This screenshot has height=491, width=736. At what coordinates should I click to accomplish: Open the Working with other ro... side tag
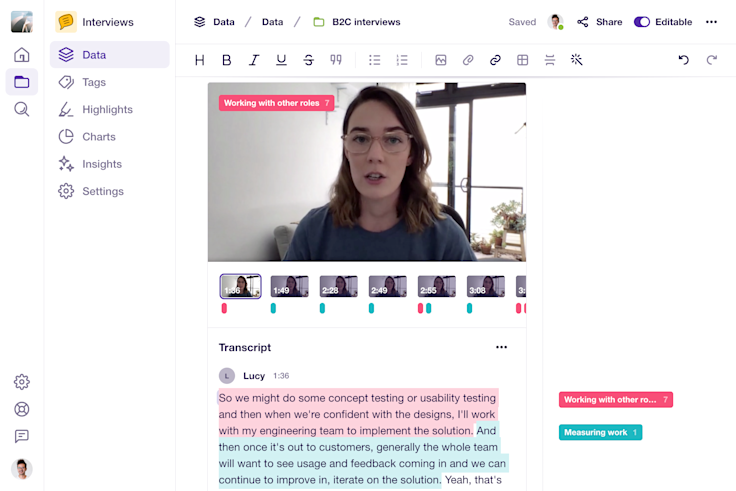pos(616,399)
